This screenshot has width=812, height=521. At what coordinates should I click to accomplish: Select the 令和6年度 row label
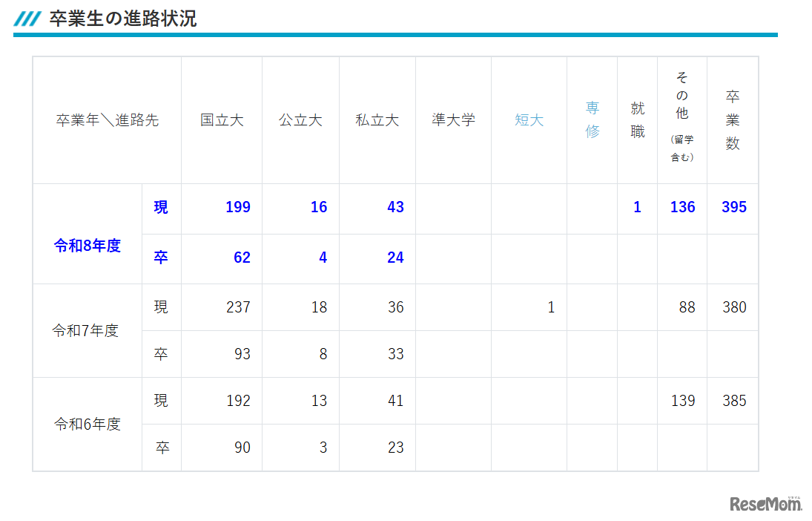tap(87, 425)
